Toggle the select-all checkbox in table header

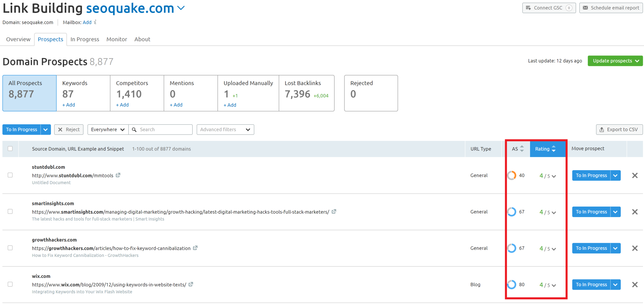(x=10, y=149)
